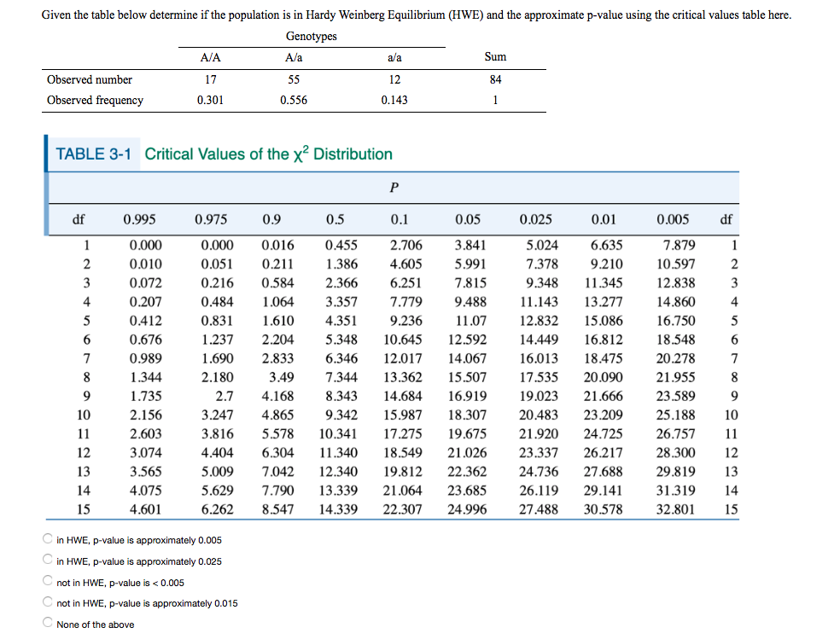Click the Sum column header

[x=494, y=56]
